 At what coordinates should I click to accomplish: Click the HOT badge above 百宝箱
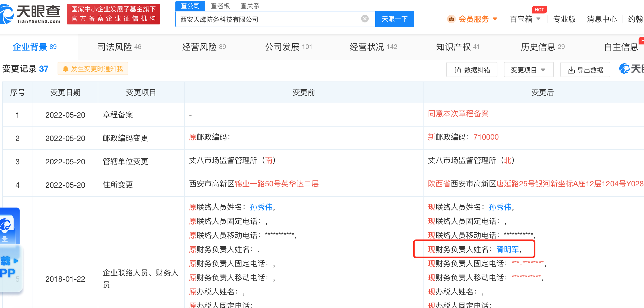539,10
